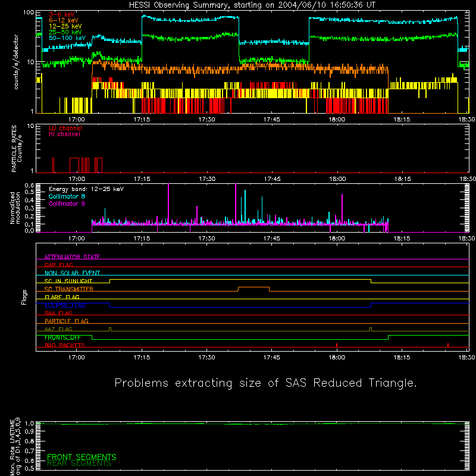
Task: Select the 50-100 keV legend label
Action: [67, 38]
